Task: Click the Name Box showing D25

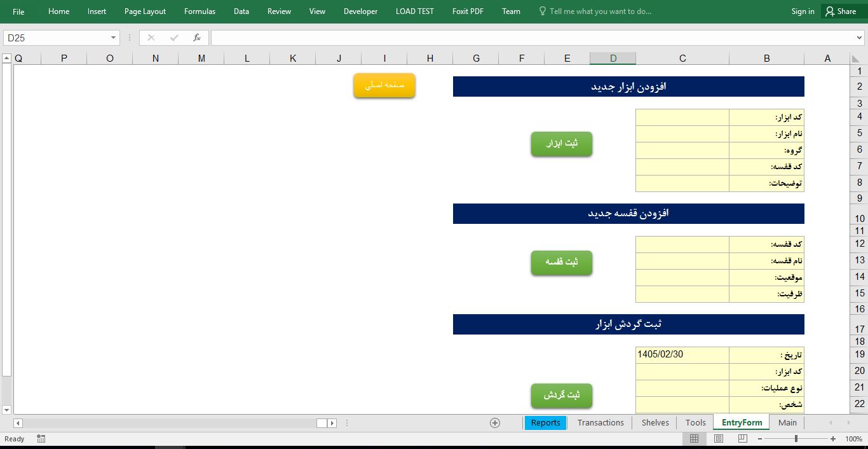Action: tap(56, 38)
